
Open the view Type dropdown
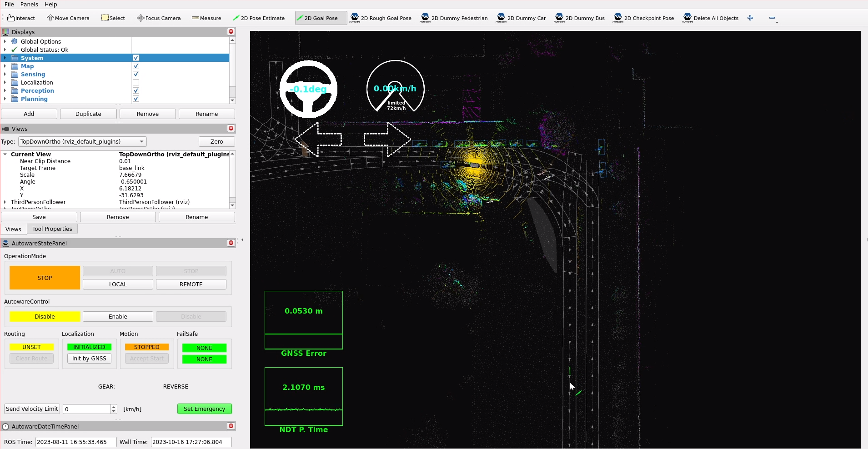point(82,142)
